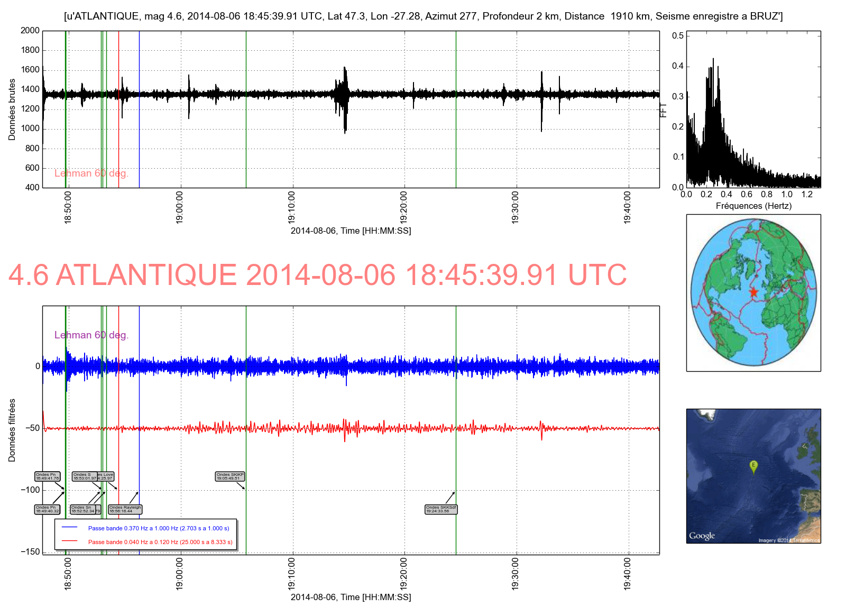This screenshot has width=846, height=616.
Task: Click the top event description header text
Action: tap(423, 16)
